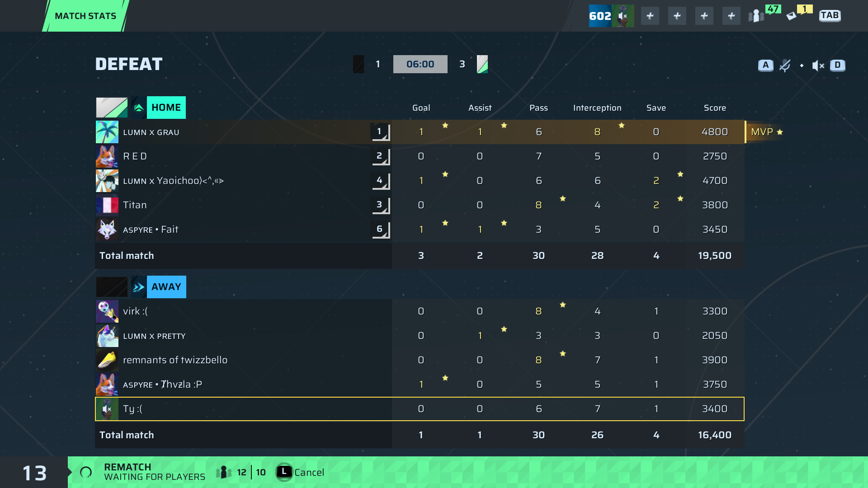The image size is (868, 488).
Task: Click the Home team green crest icon
Action: [x=139, y=108]
